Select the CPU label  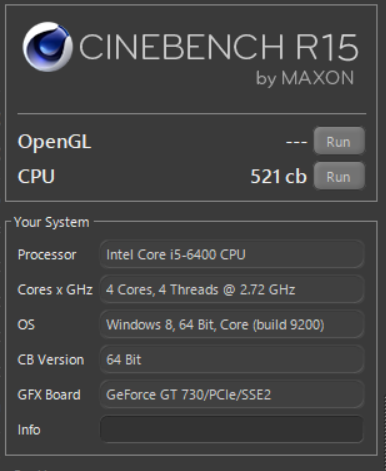36,176
